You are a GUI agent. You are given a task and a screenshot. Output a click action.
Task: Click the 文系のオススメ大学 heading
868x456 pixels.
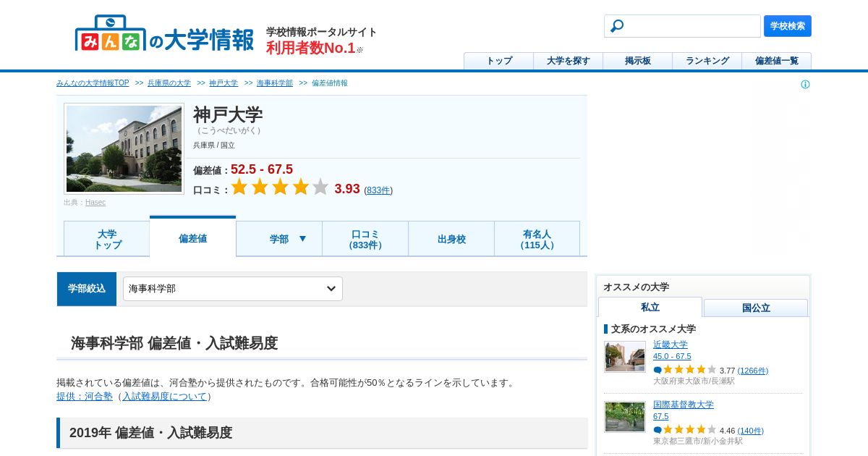pyautogui.click(x=653, y=329)
